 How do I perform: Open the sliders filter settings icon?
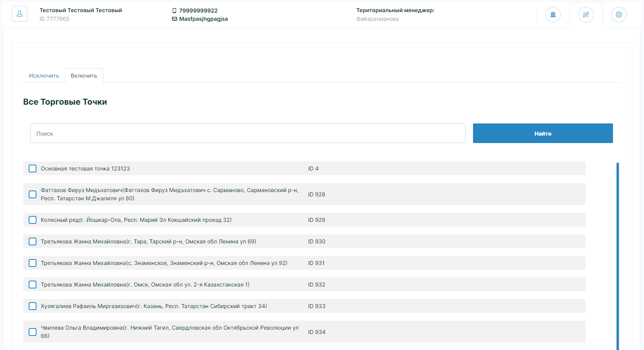tap(586, 15)
